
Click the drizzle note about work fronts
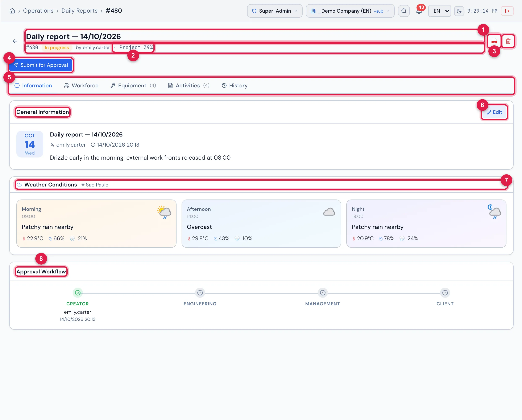click(x=141, y=157)
